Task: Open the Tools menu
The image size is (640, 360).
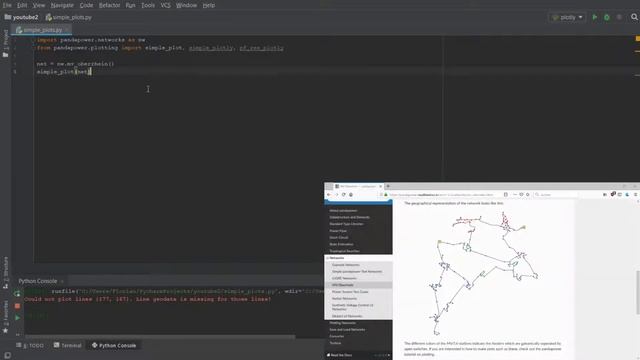Action: click(148, 5)
